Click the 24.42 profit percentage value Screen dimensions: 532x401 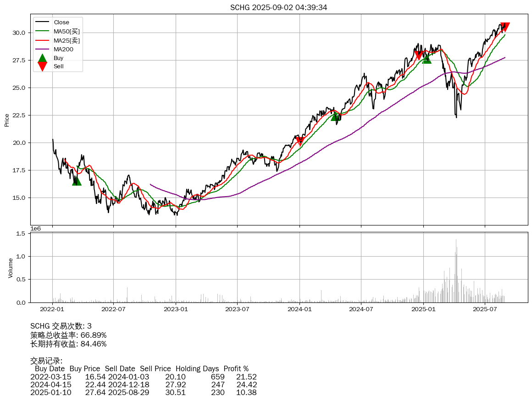tap(246, 385)
